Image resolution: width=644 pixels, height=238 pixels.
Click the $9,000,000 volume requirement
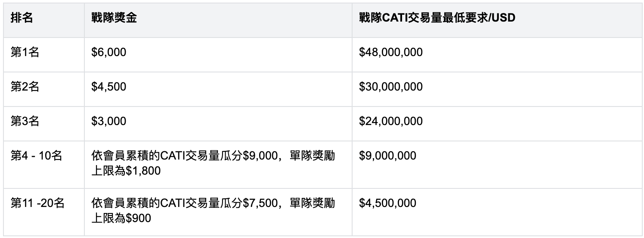point(388,156)
